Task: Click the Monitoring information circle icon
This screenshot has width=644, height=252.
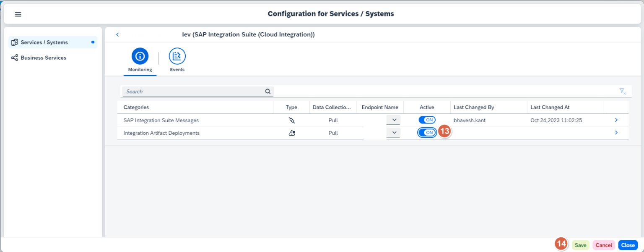Action: (140, 55)
